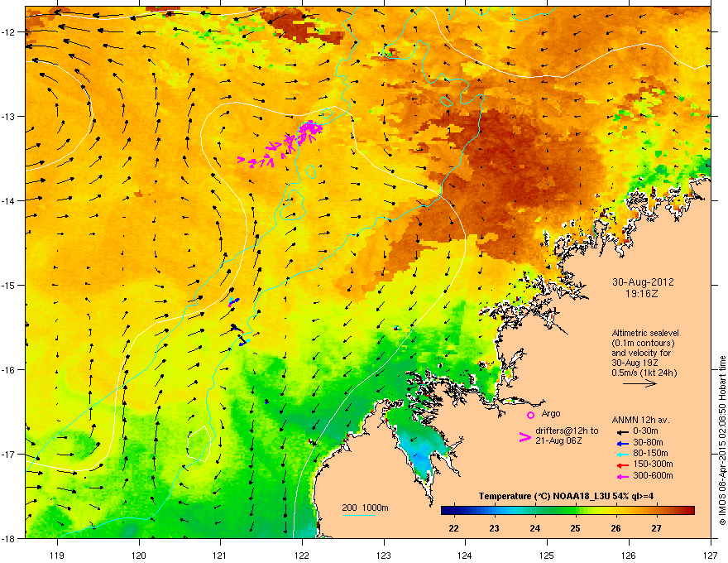Image resolution: width=728 pixels, height=563 pixels.
Task: Click the longitude axis label 122
Action: point(302,555)
